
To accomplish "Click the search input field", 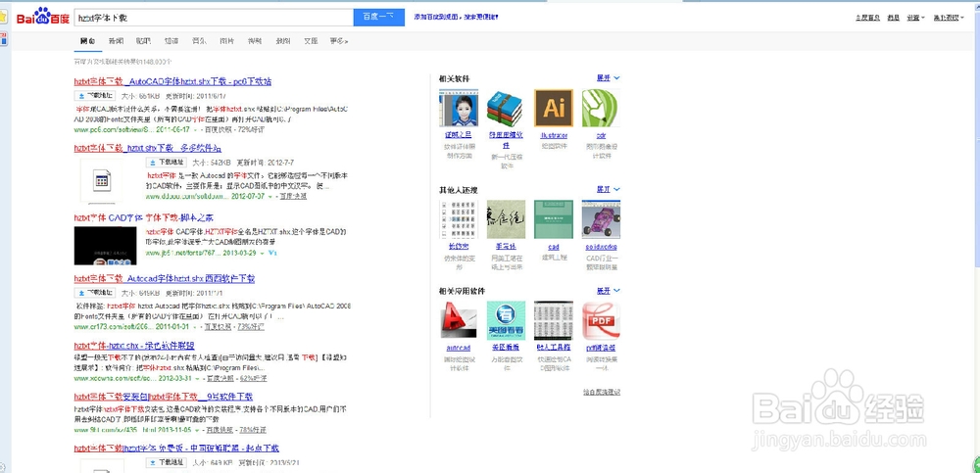I will coord(214,18).
